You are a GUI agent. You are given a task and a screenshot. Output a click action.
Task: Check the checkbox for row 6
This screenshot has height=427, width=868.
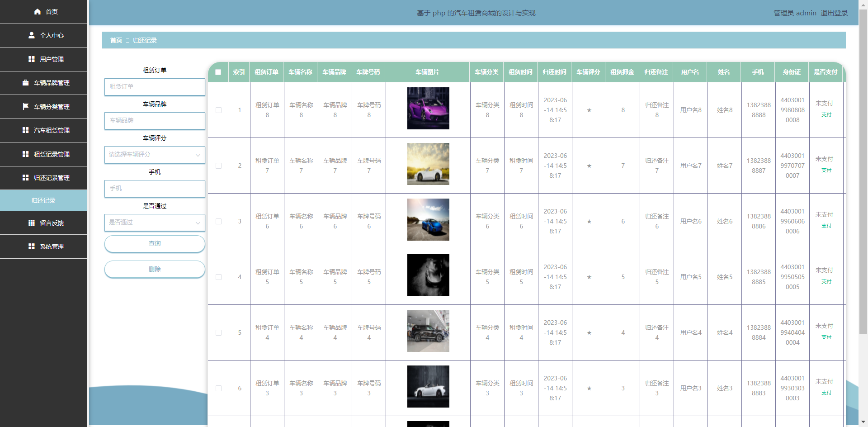[x=218, y=388]
